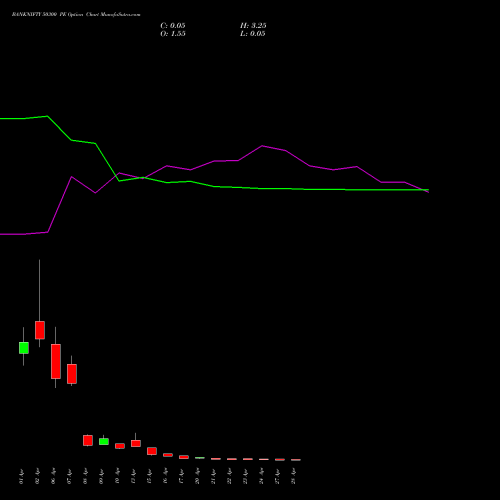Select the 28 Apr date label
The width and height of the screenshot is (500, 500).
point(294,477)
